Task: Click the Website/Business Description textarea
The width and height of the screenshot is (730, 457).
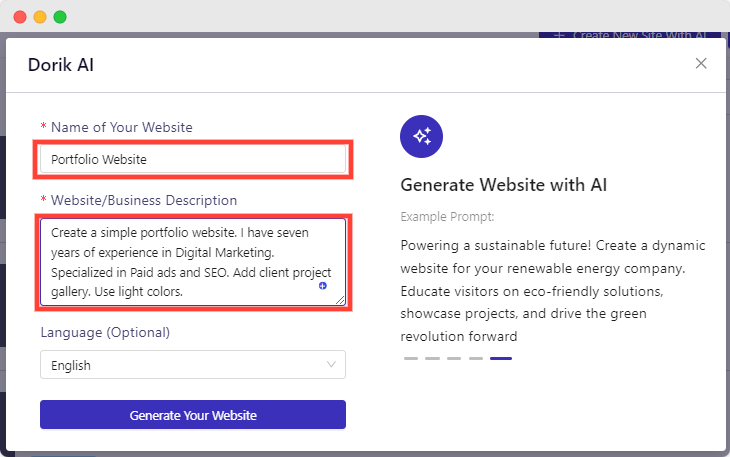Action: tap(193, 262)
